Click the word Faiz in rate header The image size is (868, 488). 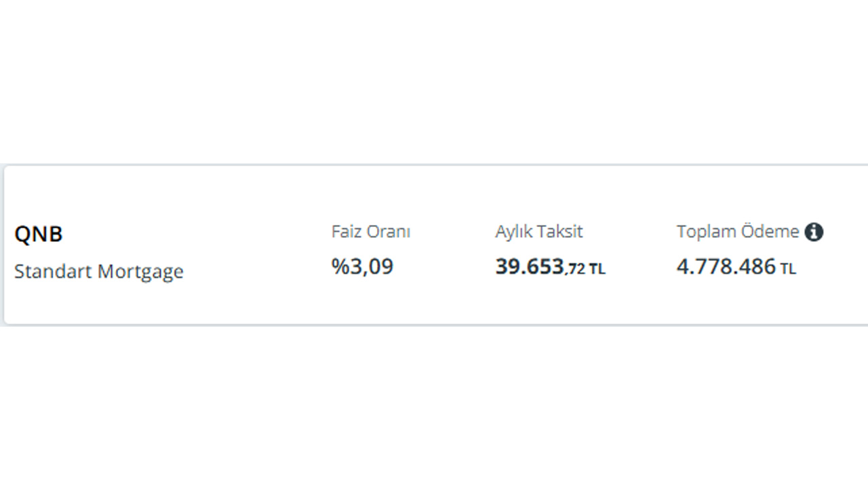pos(347,232)
